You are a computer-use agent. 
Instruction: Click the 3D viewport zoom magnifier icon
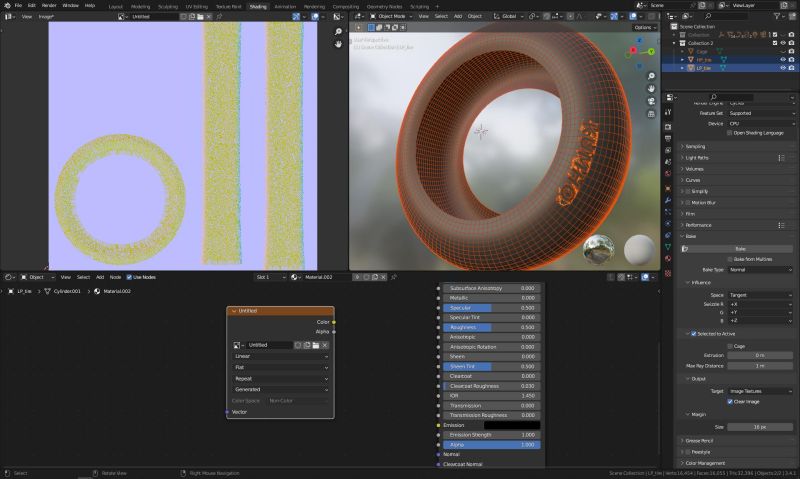pos(651,76)
